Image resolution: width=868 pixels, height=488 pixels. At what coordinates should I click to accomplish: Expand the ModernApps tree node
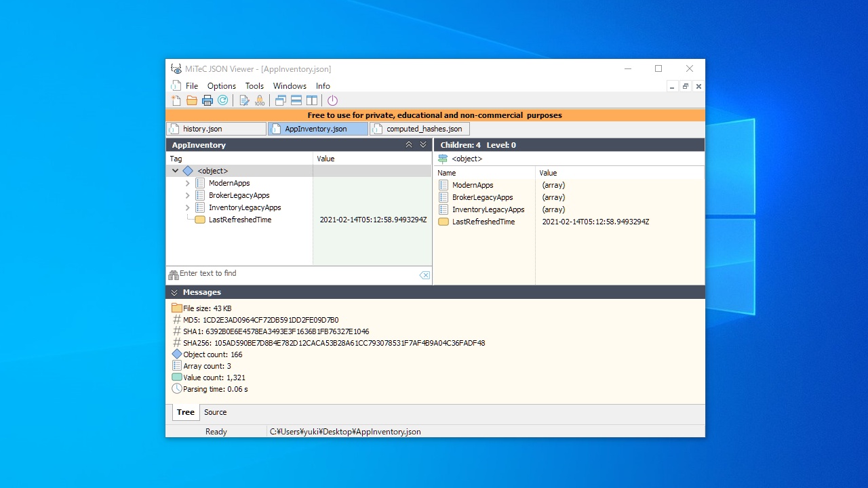(188, 183)
